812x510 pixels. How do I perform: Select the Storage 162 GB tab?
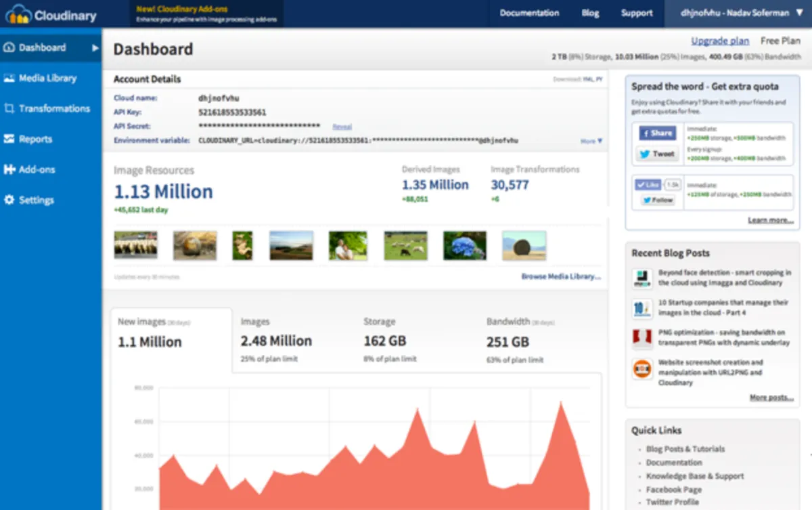(390, 339)
